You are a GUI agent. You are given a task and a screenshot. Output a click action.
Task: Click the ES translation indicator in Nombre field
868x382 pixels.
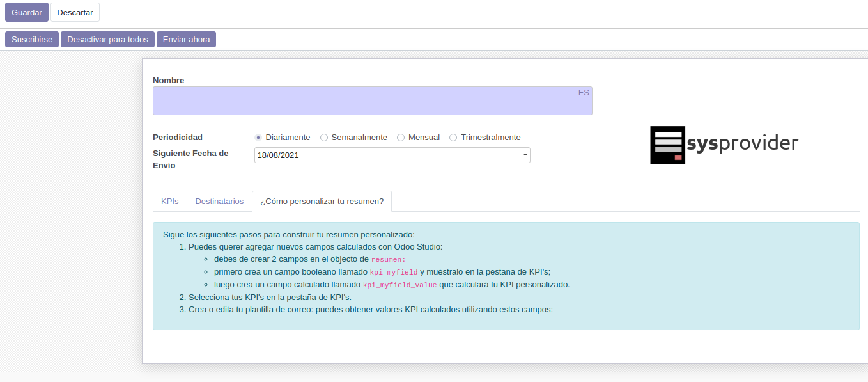[584, 93]
